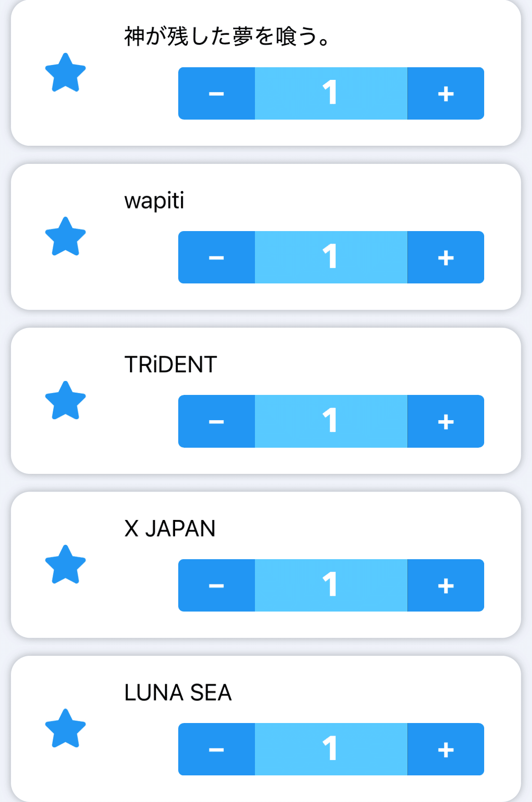Image resolution: width=532 pixels, height=802 pixels.
Task: Increase count for 神が残した夢を喰う。
Action: click(445, 93)
